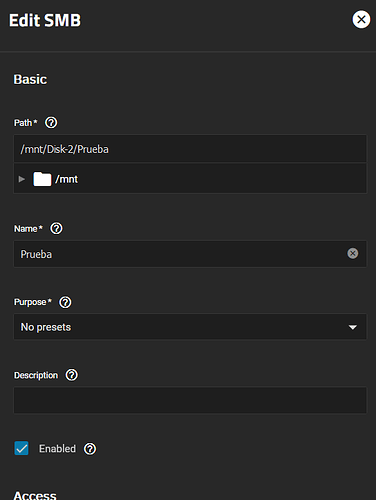View Description help tooltip icon
The width and height of the screenshot is (376, 500).
click(72, 375)
